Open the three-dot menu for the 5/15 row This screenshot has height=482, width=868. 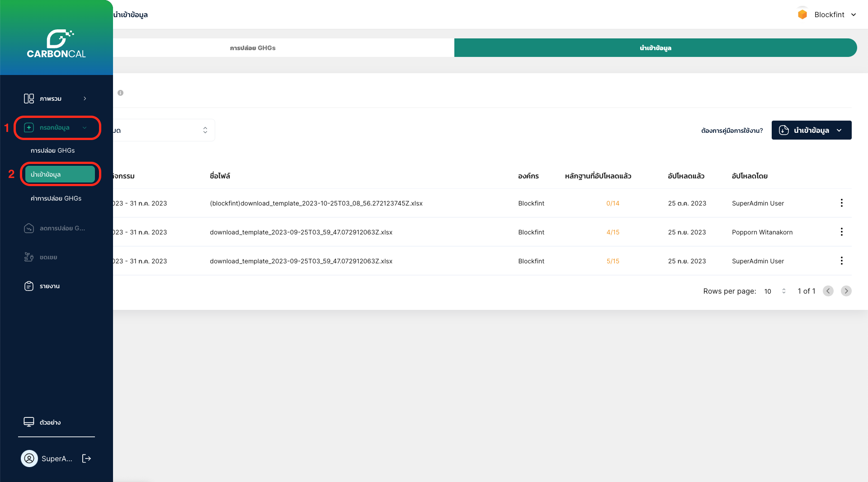841,261
